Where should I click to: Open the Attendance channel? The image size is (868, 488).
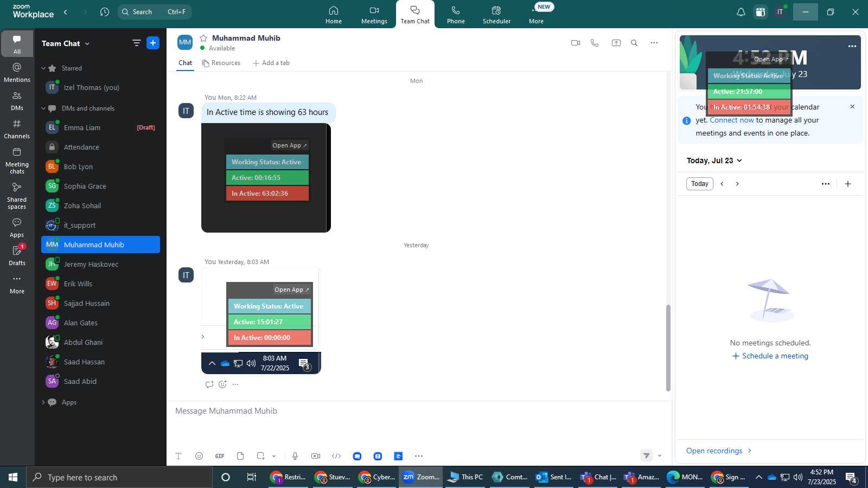[100, 147]
